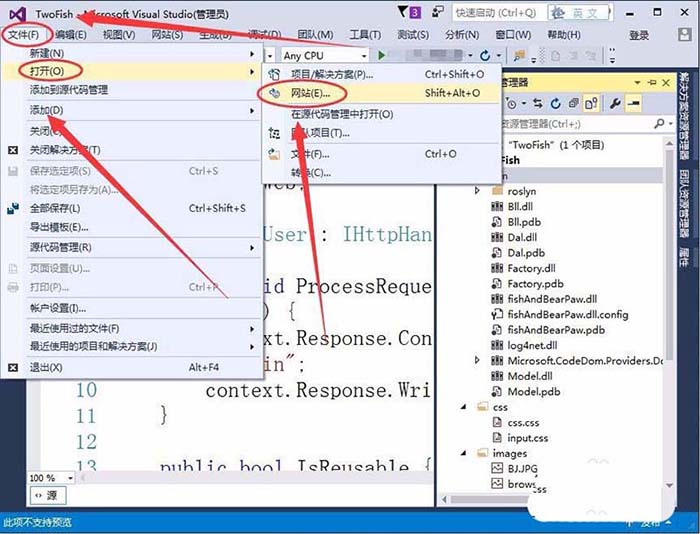
Task: Expand the 添加(D) submenu
Action: tap(143, 110)
